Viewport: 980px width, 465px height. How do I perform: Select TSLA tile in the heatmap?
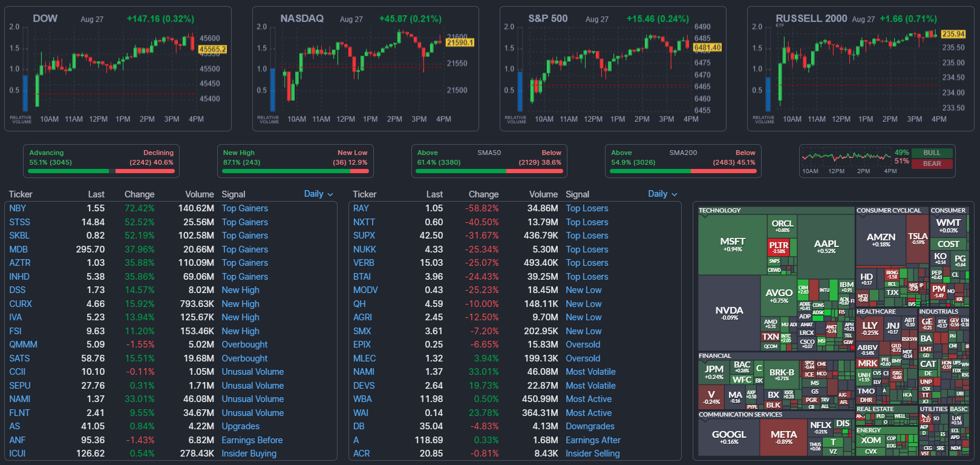[918, 239]
